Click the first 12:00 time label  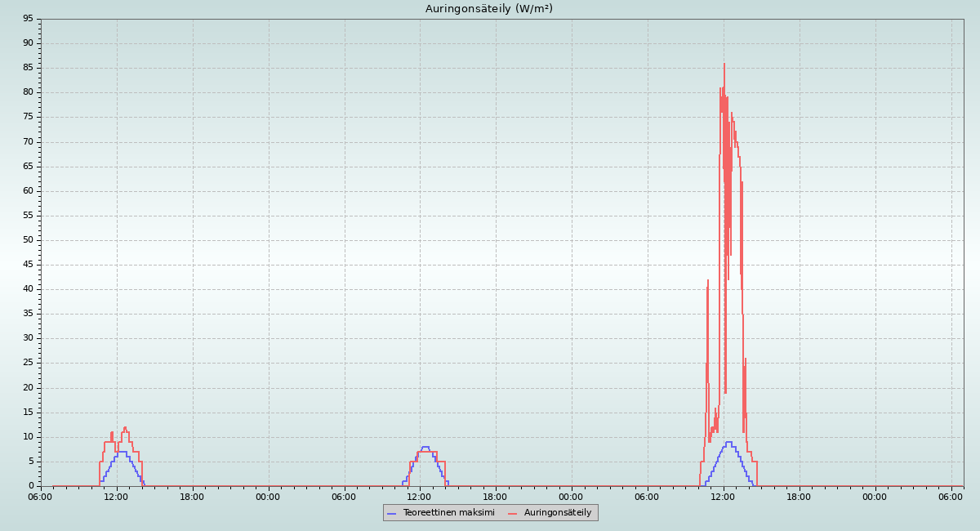point(116,497)
